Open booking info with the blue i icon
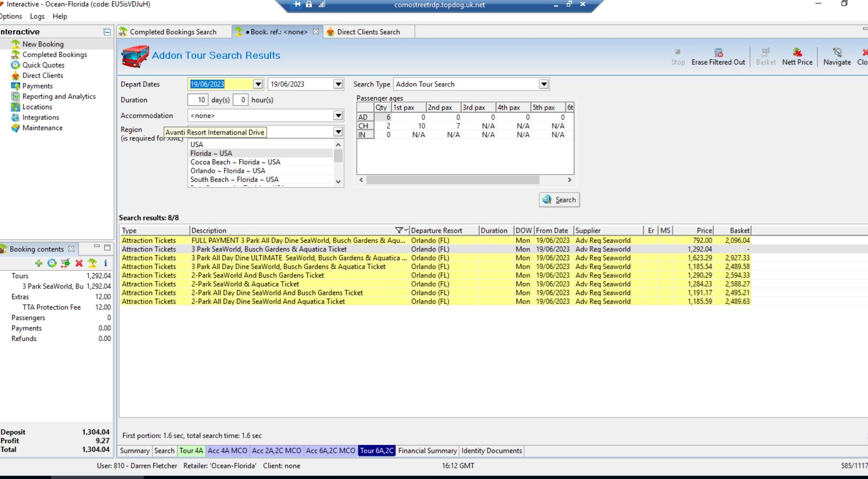Image resolution: width=868 pixels, height=479 pixels. [105, 263]
